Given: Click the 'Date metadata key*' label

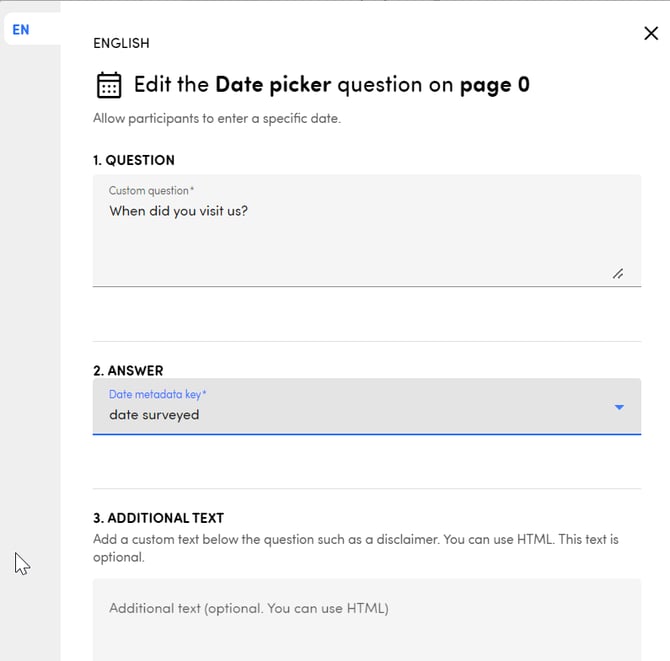Looking at the screenshot, I should 157,395.
